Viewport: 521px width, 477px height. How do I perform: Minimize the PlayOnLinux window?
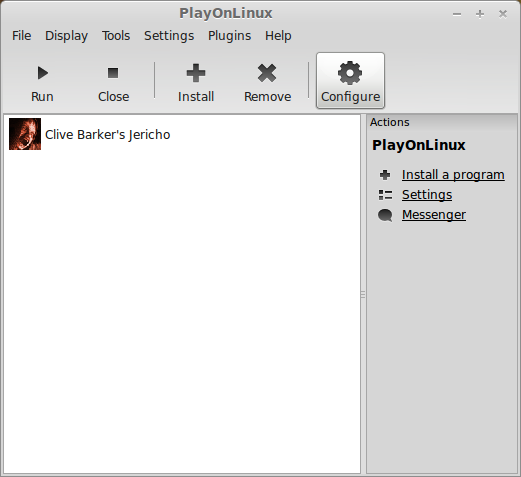[x=457, y=14]
